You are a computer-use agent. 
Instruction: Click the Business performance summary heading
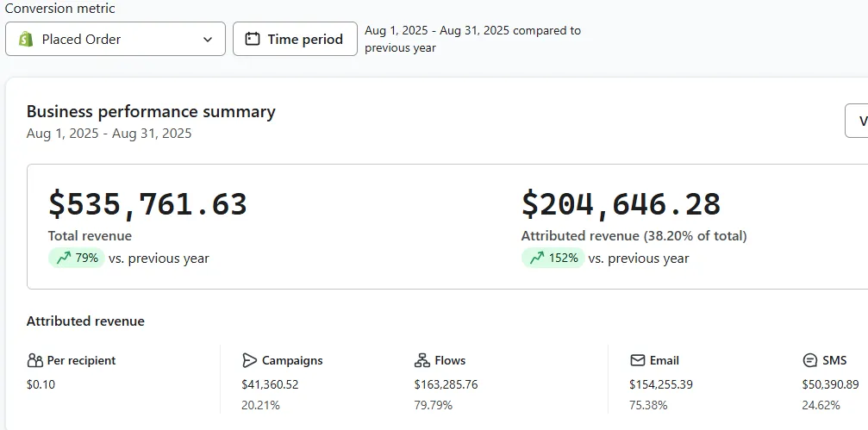tap(151, 111)
